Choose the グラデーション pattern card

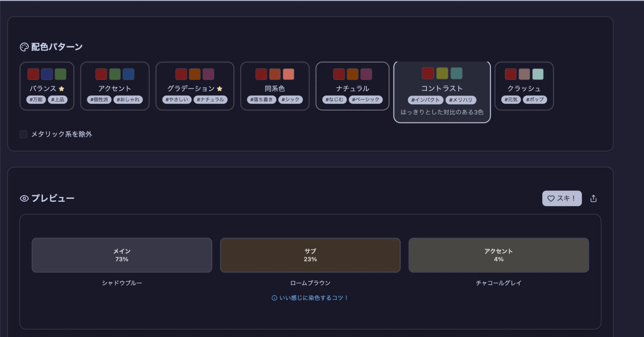point(195,86)
